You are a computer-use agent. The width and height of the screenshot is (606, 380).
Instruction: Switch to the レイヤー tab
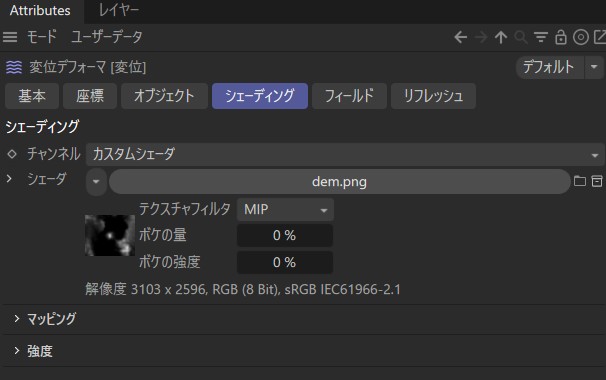[119, 10]
